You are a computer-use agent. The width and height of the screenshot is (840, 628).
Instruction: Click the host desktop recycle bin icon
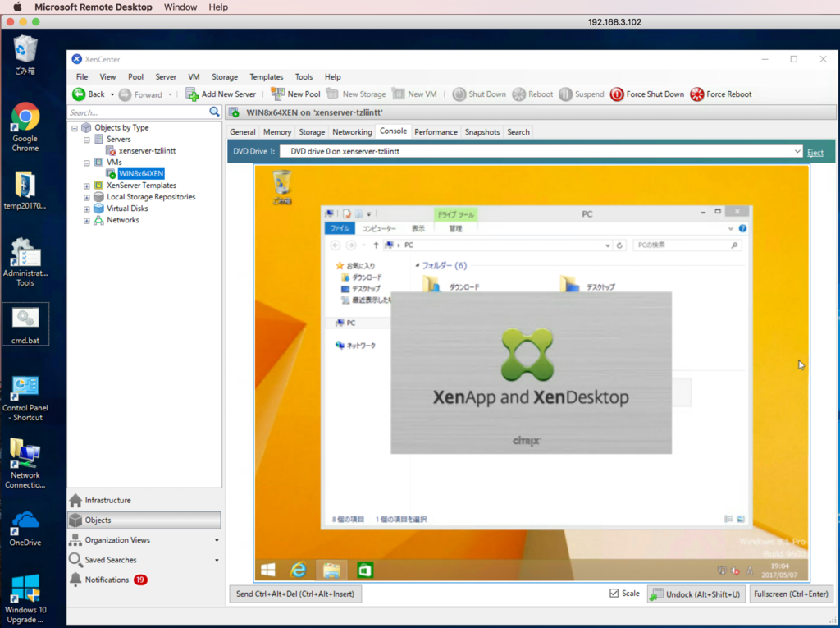click(25, 55)
